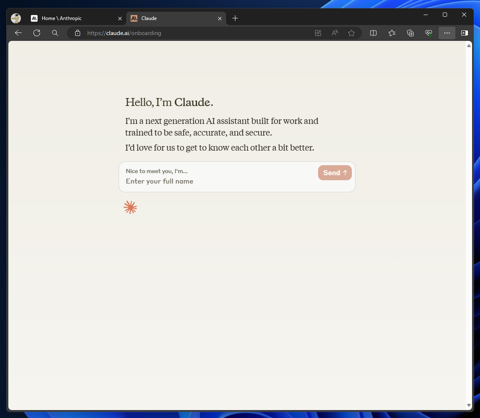Open Settings and more ellipsis menu
The image size is (480, 418).
click(x=447, y=33)
